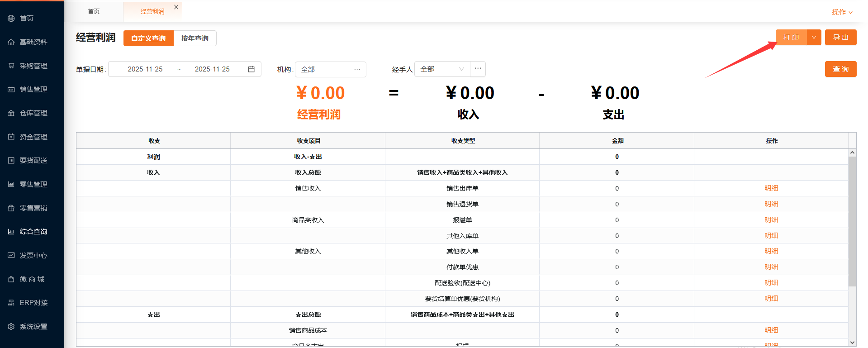Viewport: 868px width, 348px height.
Task: Click the 收支项目 column header
Action: [x=308, y=141]
